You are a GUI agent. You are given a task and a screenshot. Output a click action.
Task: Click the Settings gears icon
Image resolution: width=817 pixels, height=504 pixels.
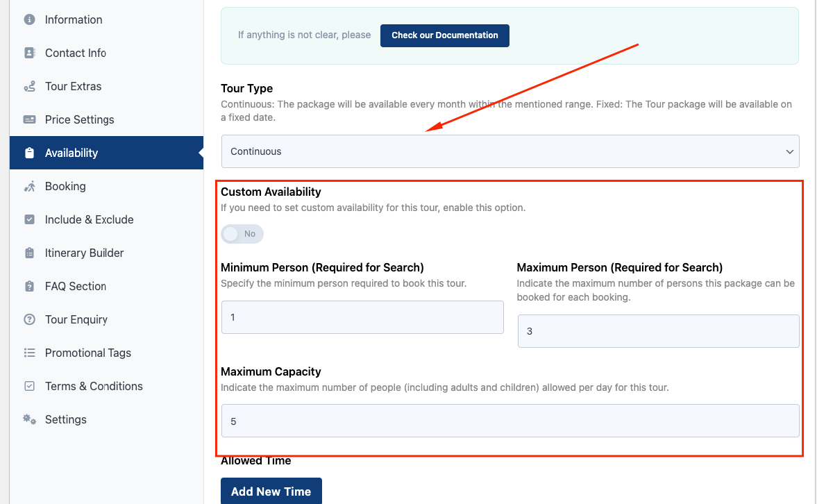click(29, 419)
